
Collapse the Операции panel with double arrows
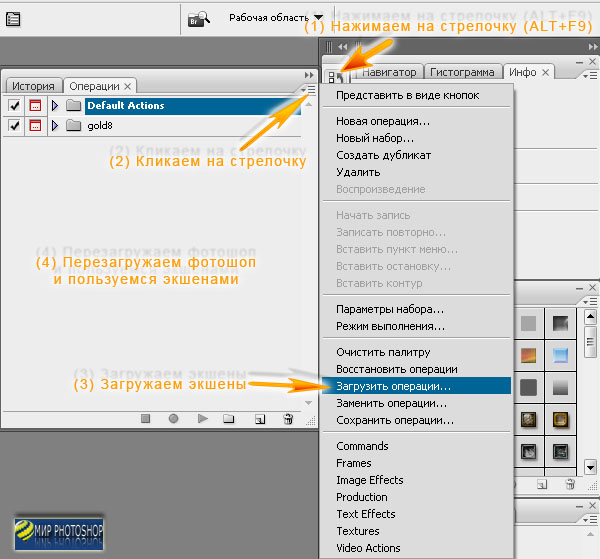309,75
